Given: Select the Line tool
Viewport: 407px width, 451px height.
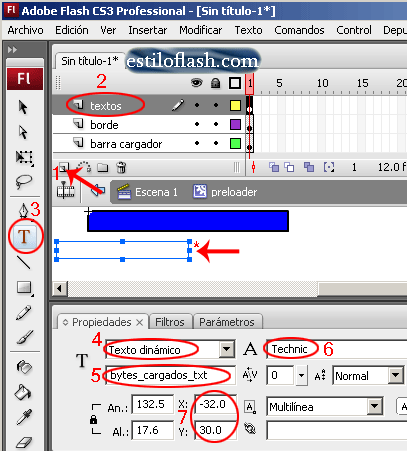Looking at the screenshot, I should point(23,262).
